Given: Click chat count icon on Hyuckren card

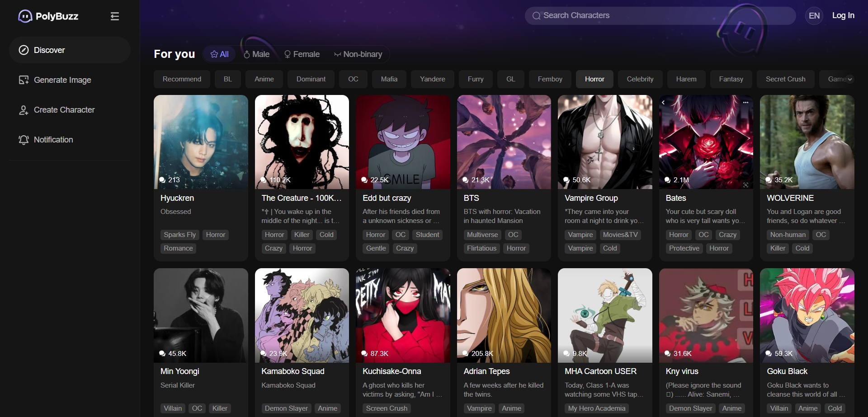Looking at the screenshot, I should [x=162, y=180].
